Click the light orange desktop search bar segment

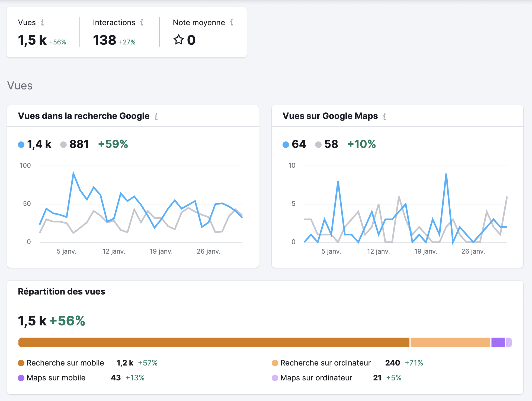click(450, 342)
